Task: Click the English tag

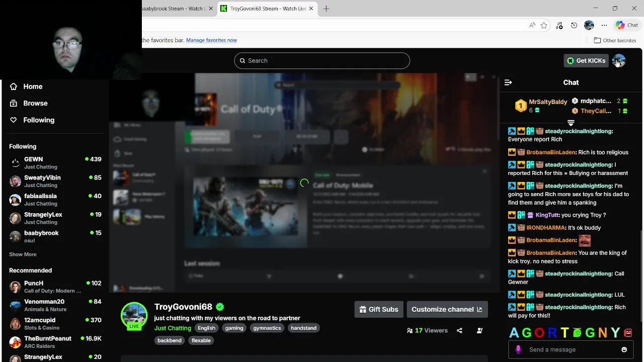Action: [206, 328]
